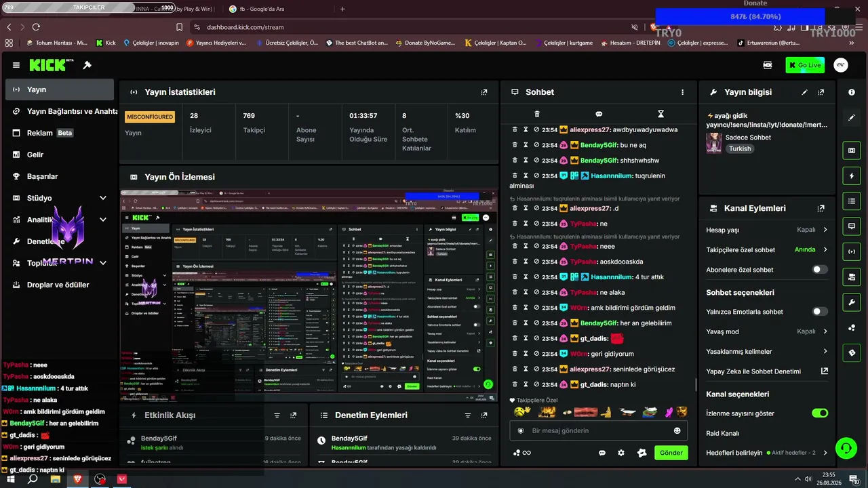The image size is (868, 488).
Task: Send the chat message with Gönder
Action: point(671,453)
